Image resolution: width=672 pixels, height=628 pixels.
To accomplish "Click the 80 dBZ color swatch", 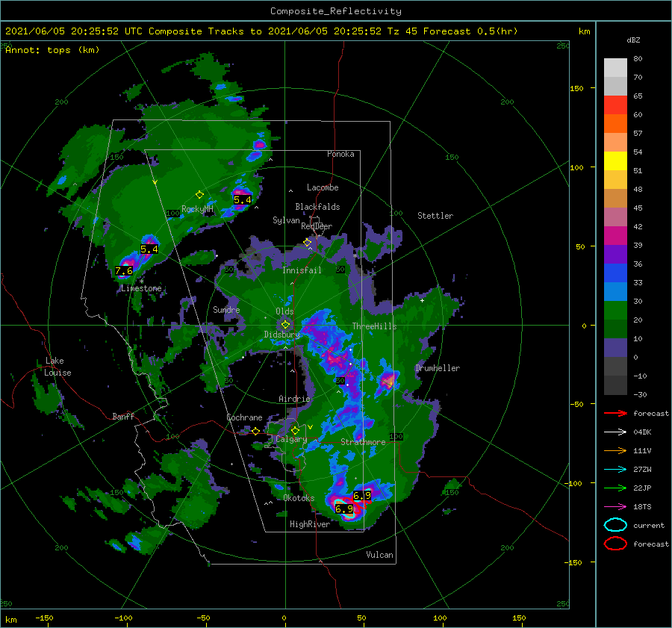I will [x=615, y=67].
